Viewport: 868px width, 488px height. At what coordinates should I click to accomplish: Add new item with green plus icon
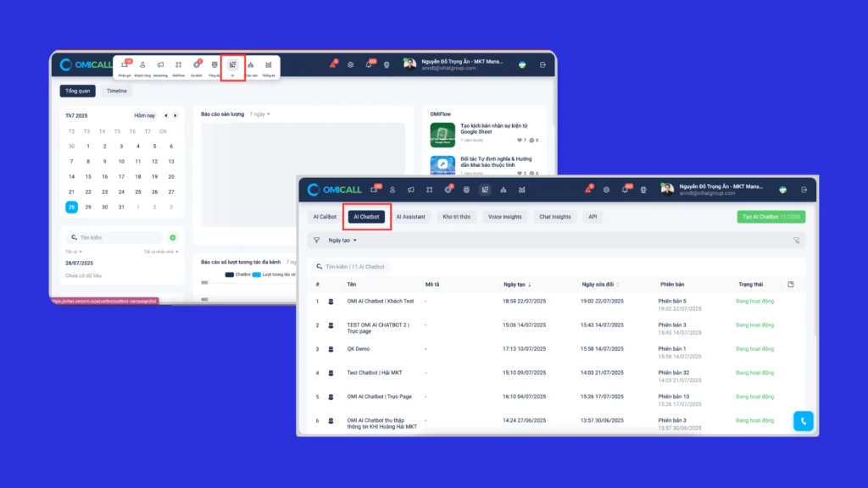pyautogui.click(x=173, y=237)
